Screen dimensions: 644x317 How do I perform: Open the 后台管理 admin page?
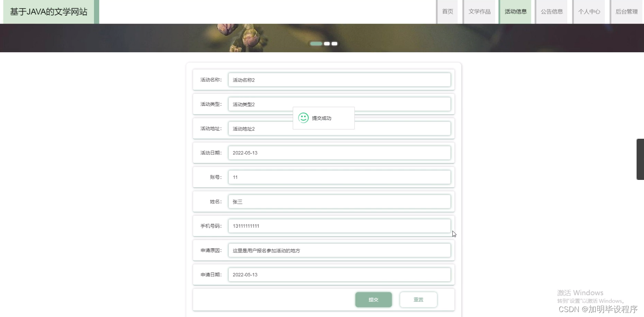[626, 12]
